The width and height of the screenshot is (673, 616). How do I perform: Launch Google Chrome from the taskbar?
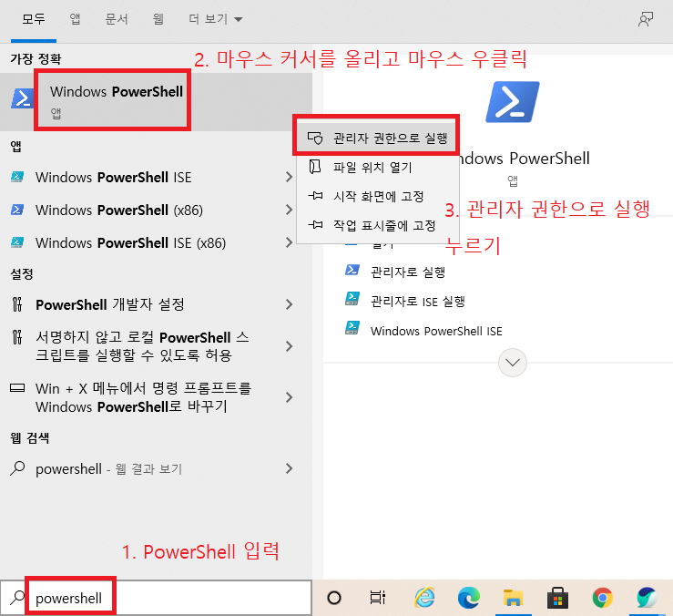click(602, 598)
